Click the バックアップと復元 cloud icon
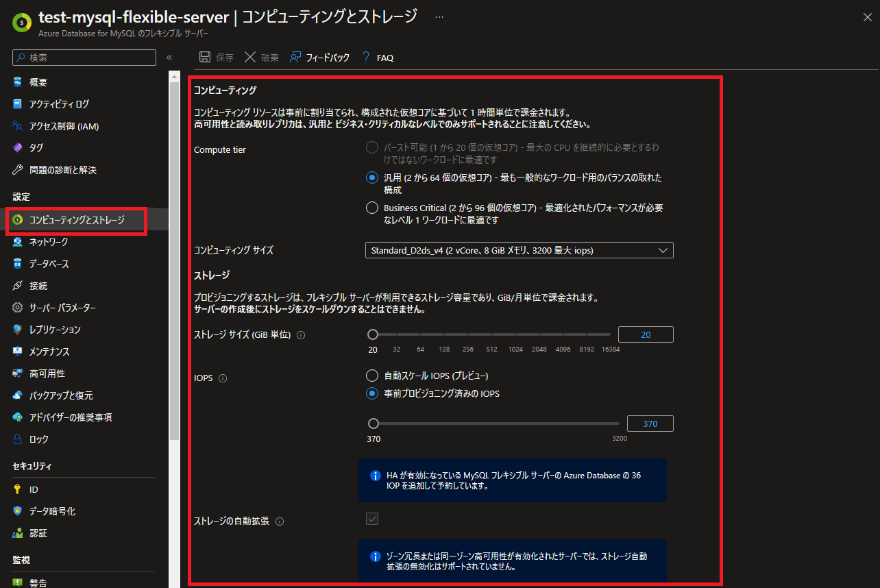This screenshot has height=588, width=880. click(x=18, y=395)
